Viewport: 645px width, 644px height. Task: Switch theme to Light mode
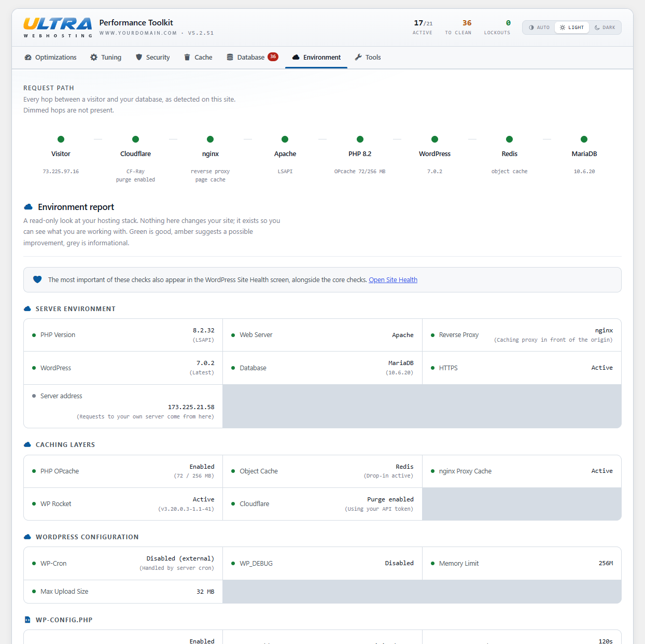(x=572, y=27)
